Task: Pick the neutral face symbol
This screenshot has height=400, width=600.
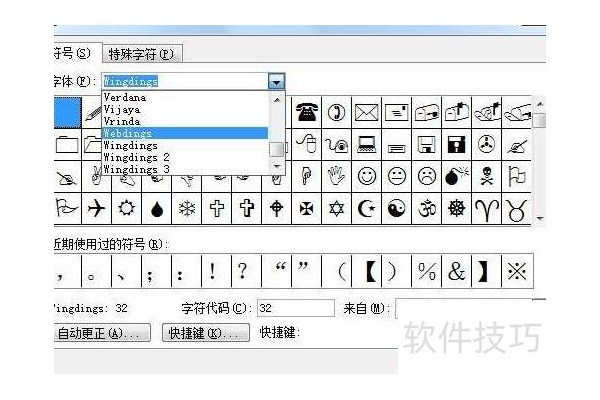Action: [x=397, y=176]
